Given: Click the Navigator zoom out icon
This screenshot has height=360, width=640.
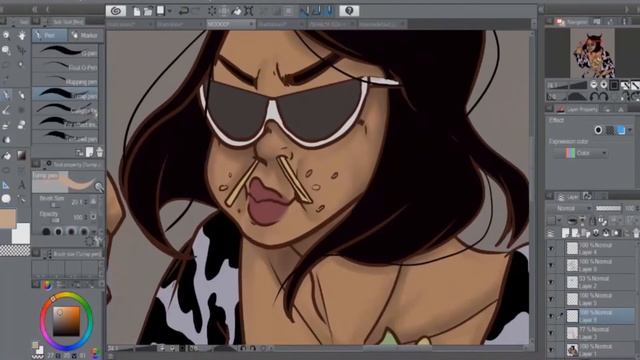Looking at the screenshot, I should click(x=594, y=85).
